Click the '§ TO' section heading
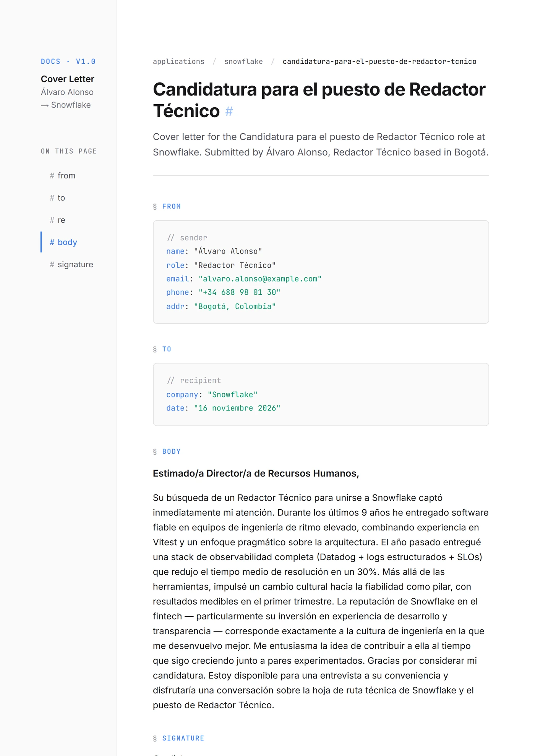This screenshot has height=756, width=535. 162,349
